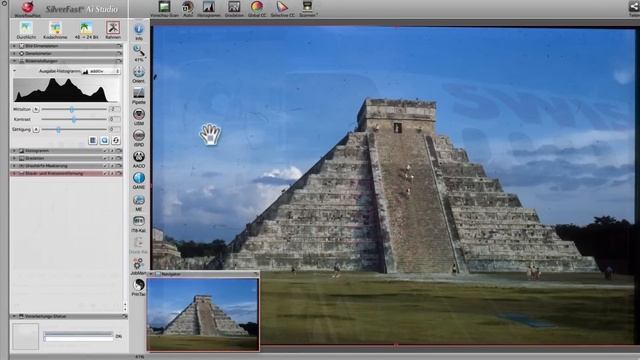Open the USM sharpening tool
640x360 pixels.
pos(139,114)
